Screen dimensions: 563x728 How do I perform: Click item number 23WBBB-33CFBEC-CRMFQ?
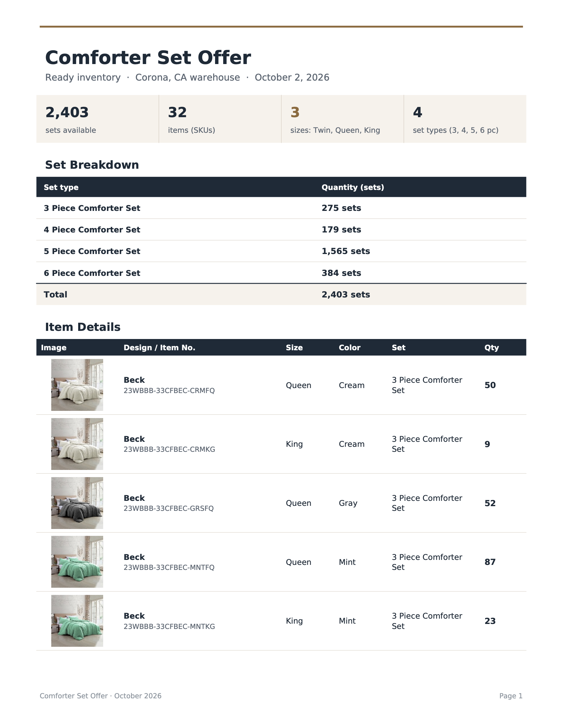(169, 391)
